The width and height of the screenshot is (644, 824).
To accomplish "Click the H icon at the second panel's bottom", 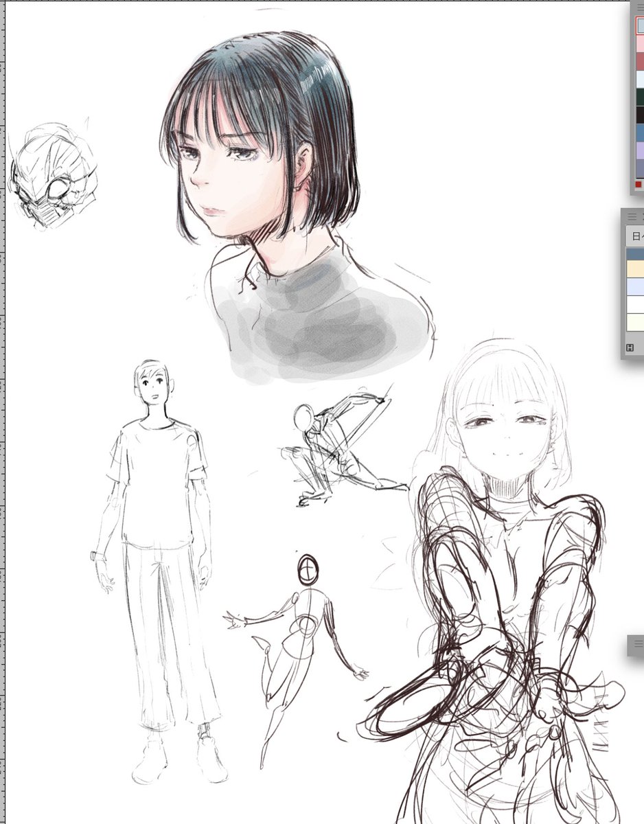I will click(630, 347).
